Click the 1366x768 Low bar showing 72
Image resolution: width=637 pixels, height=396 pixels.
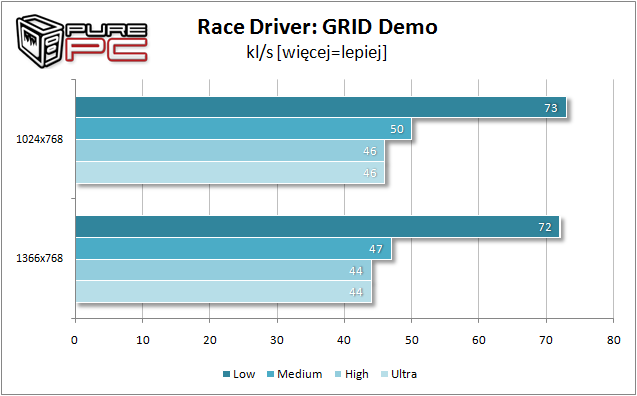point(318,227)
